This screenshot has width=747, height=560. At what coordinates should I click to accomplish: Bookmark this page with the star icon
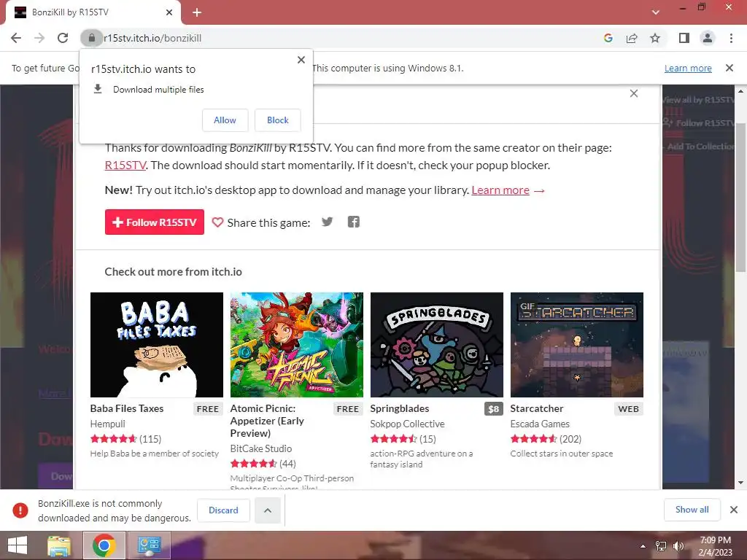tap(655, 38)
